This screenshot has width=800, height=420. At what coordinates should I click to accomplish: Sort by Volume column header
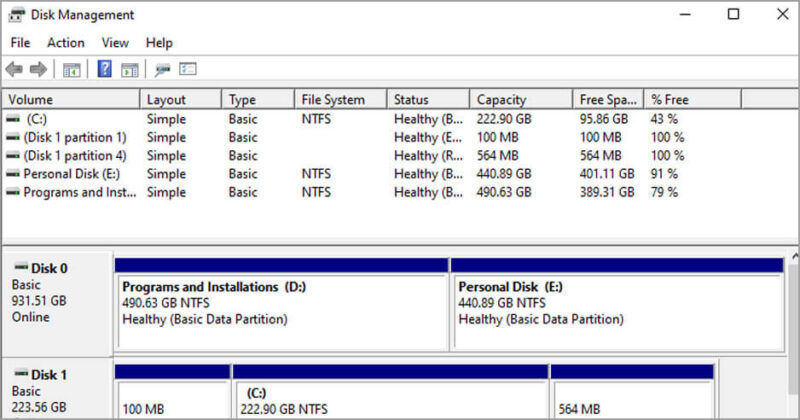(x=71, y=100)
